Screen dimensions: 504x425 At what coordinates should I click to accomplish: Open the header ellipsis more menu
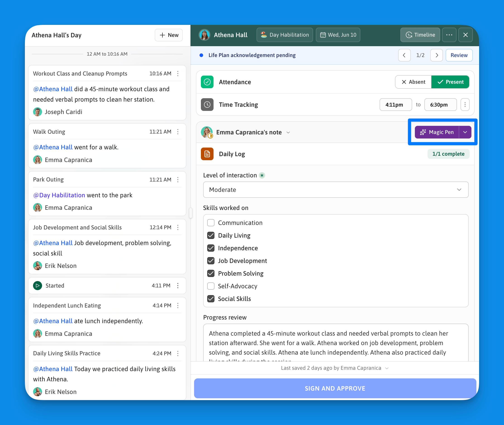coord(449,35)
